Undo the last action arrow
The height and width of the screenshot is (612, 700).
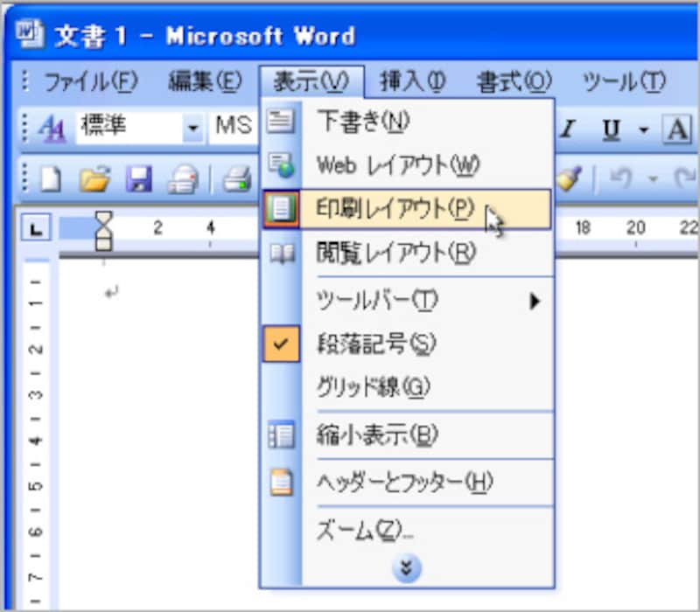(621, 178)
